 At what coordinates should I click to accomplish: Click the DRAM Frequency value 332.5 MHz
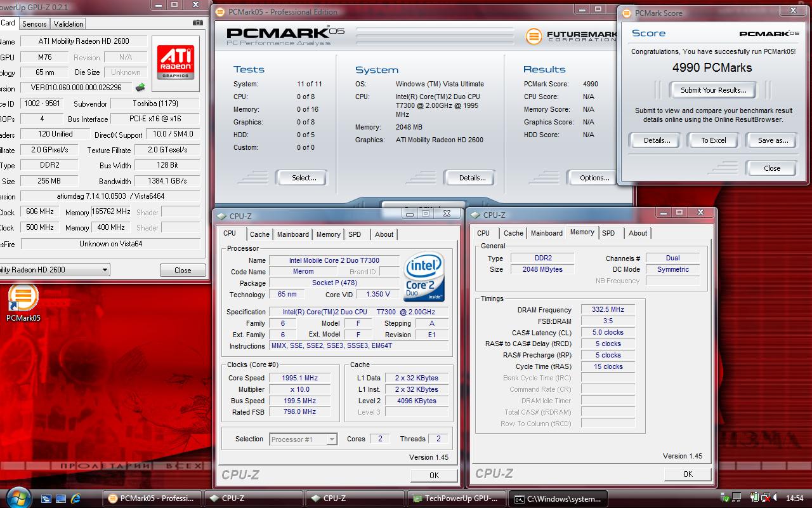coord(608,310)
